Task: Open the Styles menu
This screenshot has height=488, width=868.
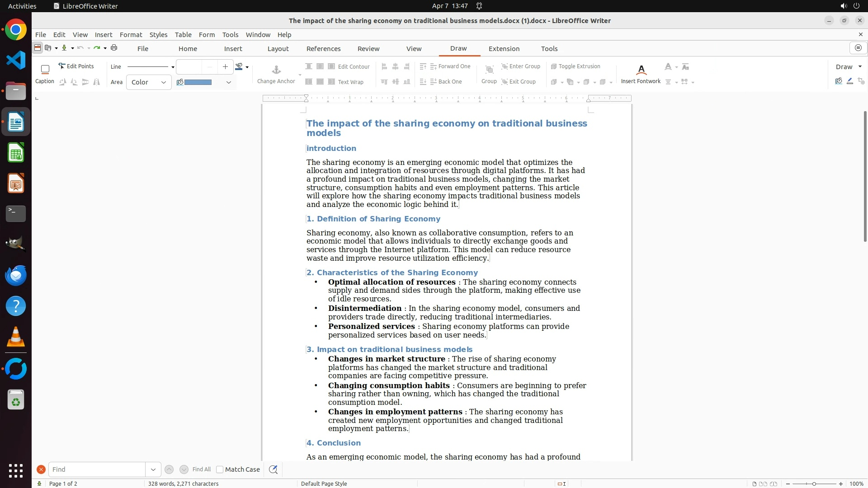Action: tap(158, 35)
